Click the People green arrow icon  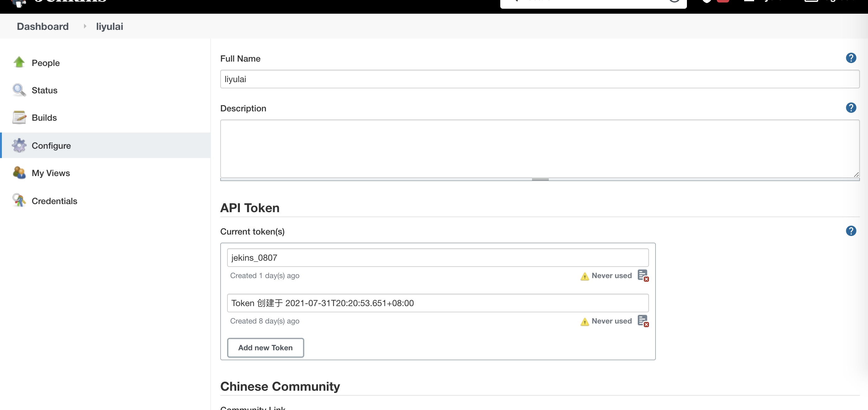click(x=19, y=62)
